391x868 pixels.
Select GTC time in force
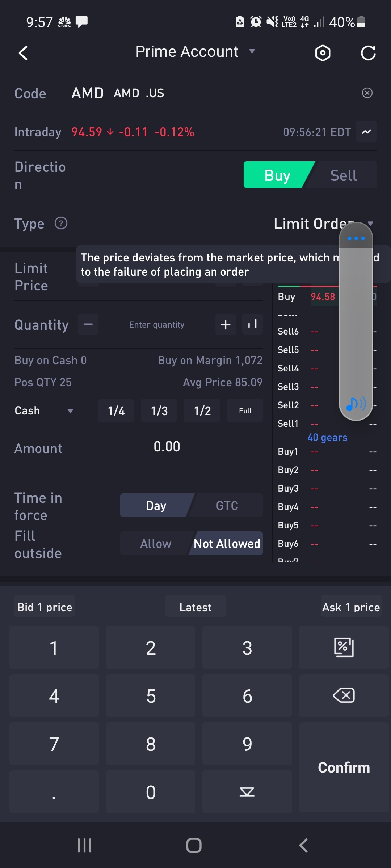(x=227, y=505)
